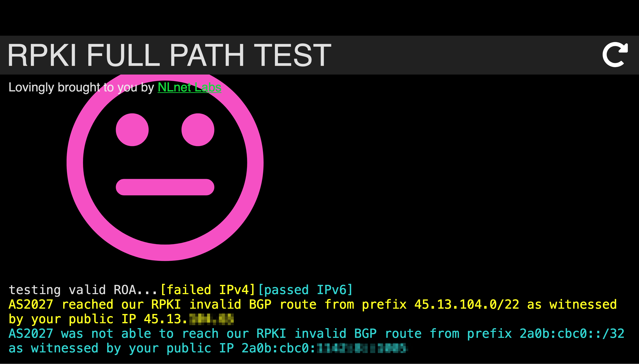This screenshot has width=639, height=364.
Task: Click AS2027 in the yellow result line
Action: pos(31,304)
